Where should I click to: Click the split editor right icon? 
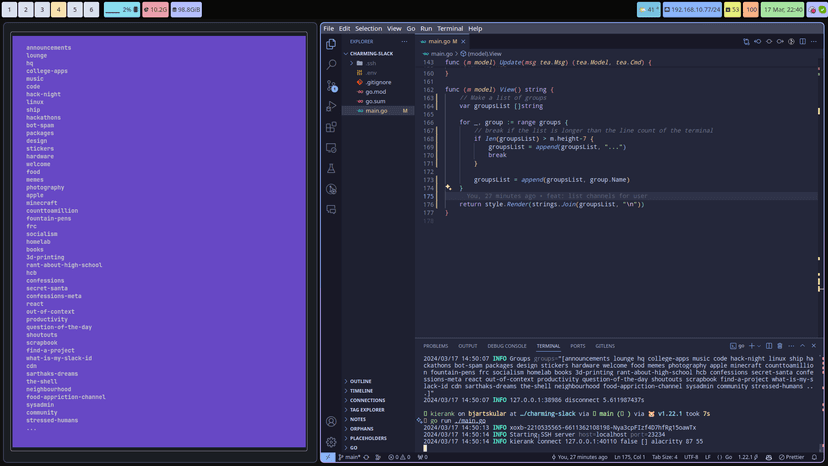(x=802, y=42)
